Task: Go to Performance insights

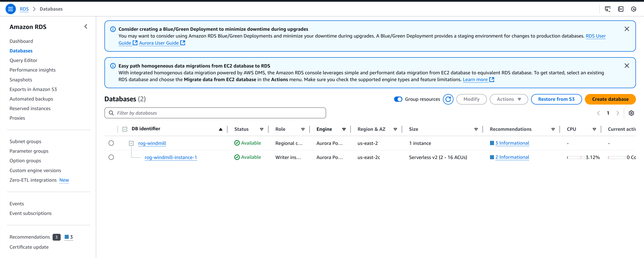Action: pyautogui.click(x=32, y=70)
